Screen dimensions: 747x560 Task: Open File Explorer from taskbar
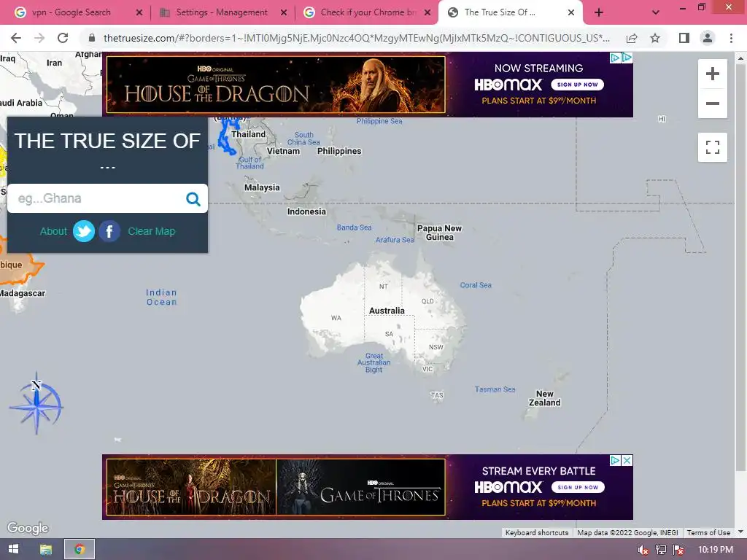click(x=46, y=550)
